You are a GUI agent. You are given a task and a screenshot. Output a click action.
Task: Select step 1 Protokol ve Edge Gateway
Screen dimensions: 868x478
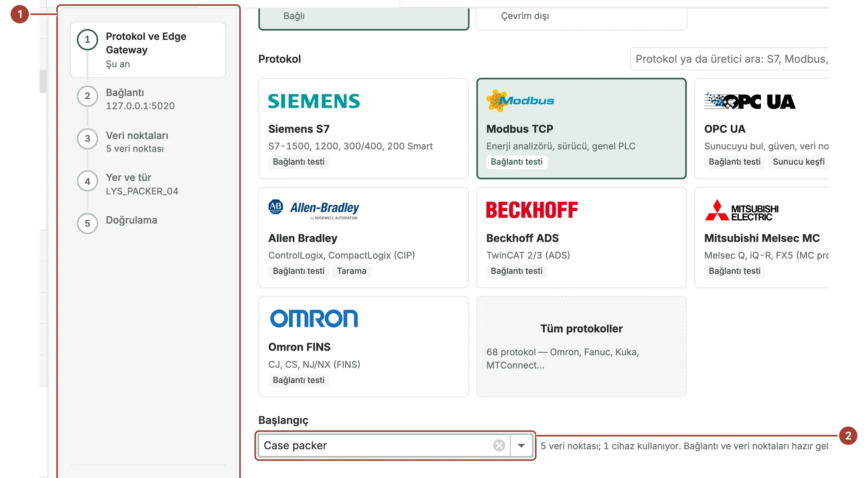coord(148,50)
